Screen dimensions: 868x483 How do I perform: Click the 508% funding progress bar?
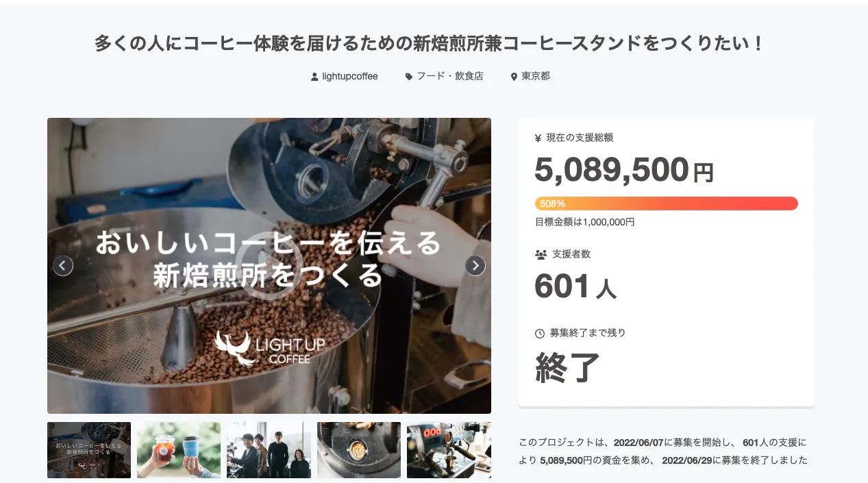667,203
